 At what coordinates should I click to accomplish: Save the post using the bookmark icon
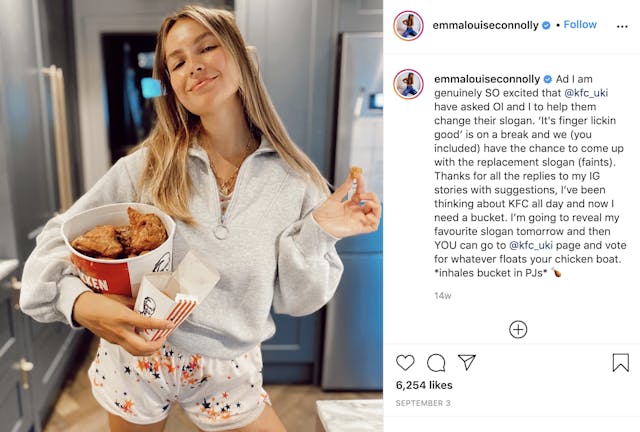pos(620,363)
